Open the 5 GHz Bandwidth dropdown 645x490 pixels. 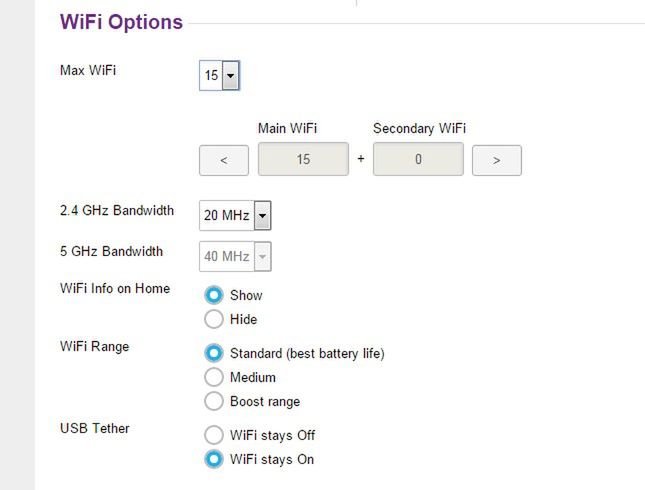coord(235,257)
